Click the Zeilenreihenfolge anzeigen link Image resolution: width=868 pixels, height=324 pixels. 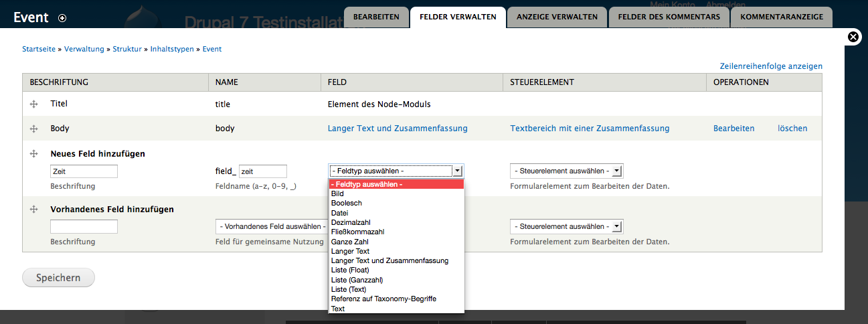pos(771,66)
